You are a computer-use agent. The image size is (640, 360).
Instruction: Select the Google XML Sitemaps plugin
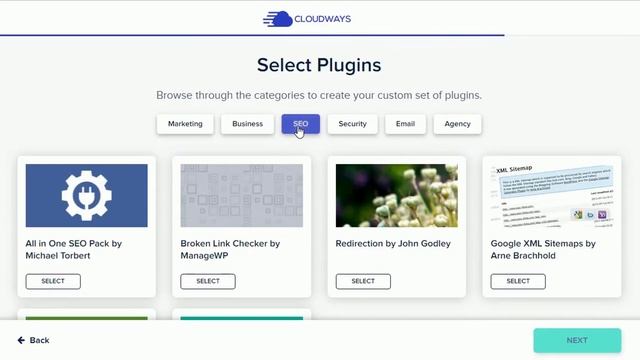[518, 281]
